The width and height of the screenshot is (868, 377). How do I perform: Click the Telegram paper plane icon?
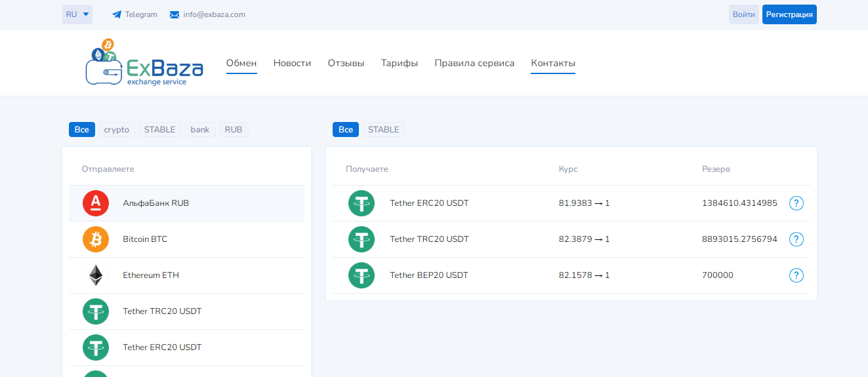[117, 14]
